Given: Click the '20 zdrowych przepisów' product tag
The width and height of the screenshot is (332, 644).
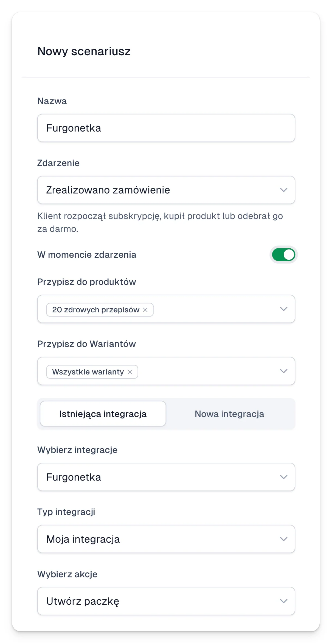Looking at the screenshot, I should click(96, 310).
